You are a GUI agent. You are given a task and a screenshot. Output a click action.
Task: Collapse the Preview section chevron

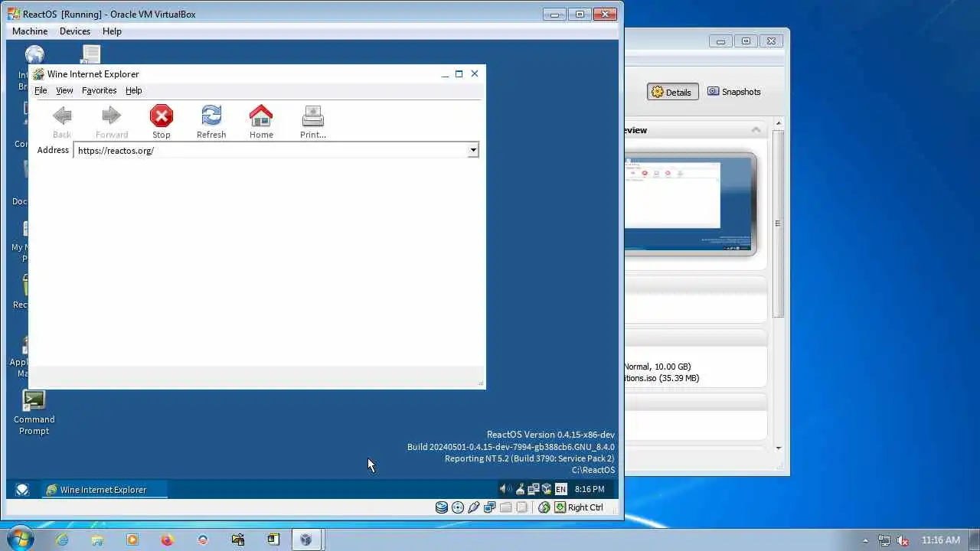(756, 130)
